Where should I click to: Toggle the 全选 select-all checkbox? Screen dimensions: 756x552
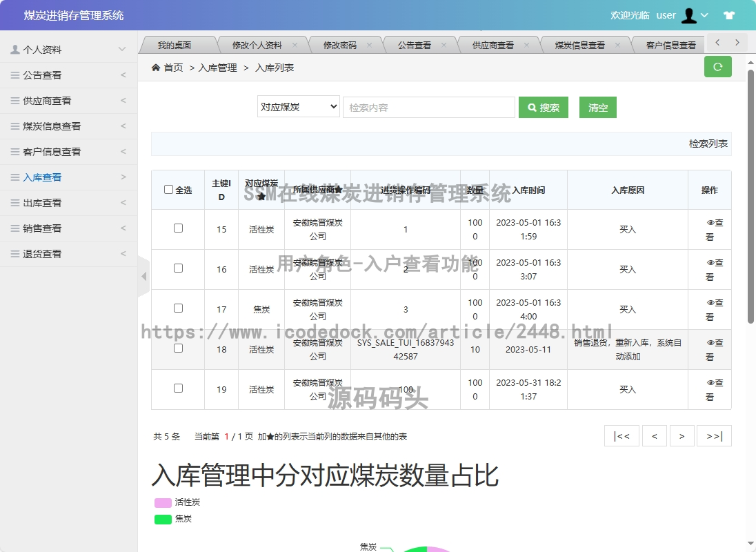[x=168, y=190]
